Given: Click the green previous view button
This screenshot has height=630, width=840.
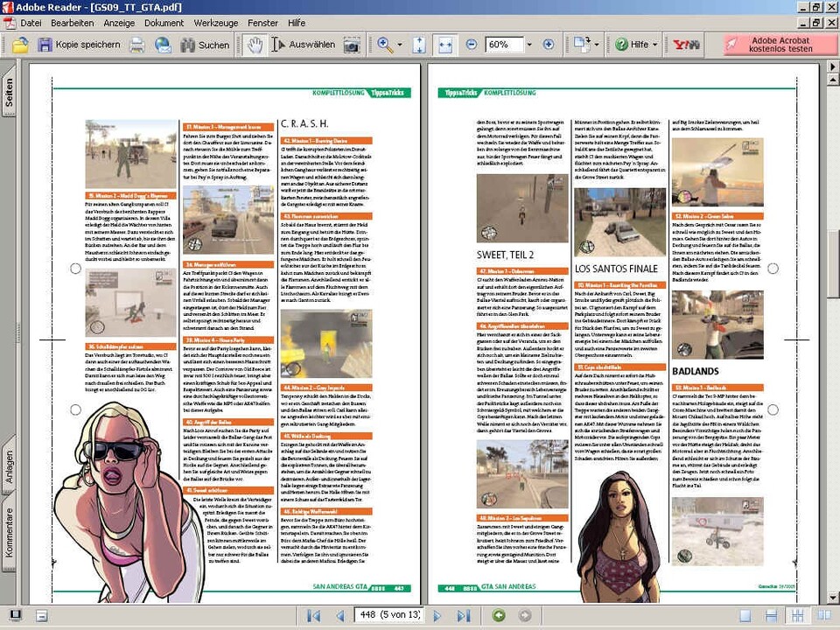Looking at the screenshot, I should 499,615.
